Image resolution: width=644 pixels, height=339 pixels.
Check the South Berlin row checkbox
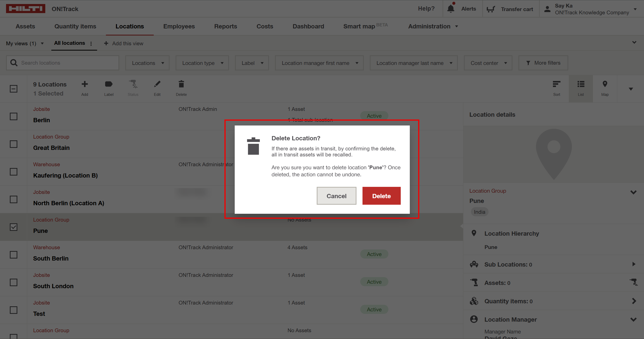coord(14,255)
